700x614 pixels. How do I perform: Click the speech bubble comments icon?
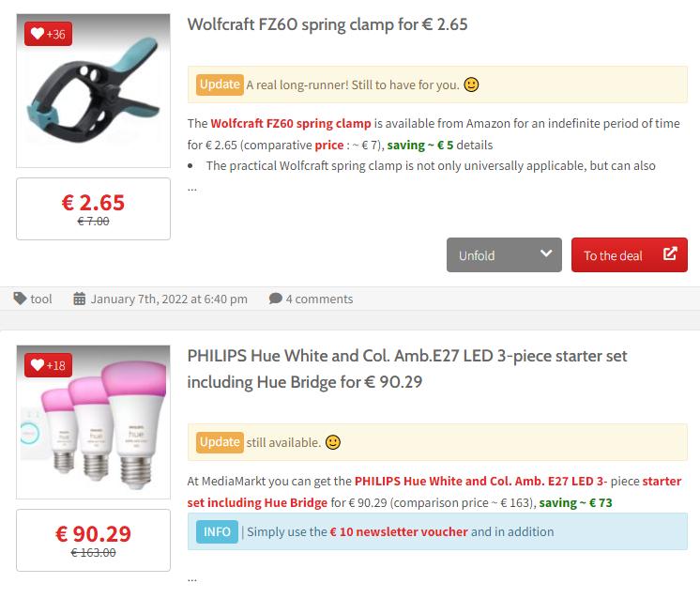point(276,299)
